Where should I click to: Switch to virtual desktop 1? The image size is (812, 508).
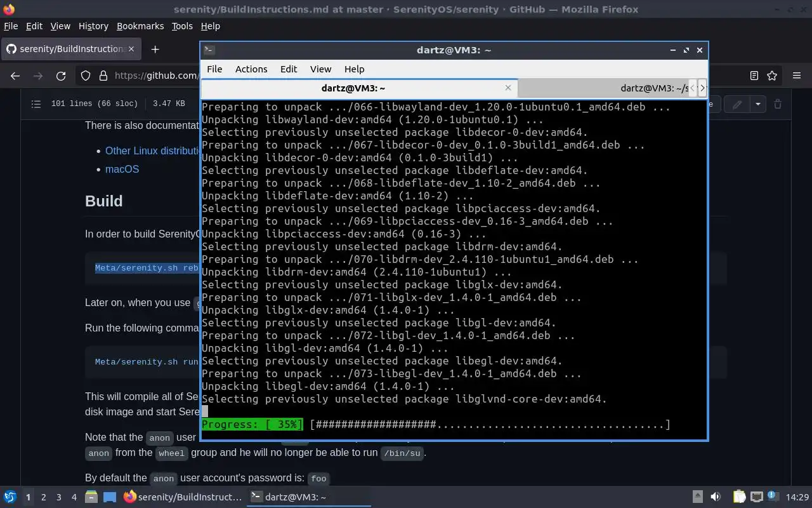click(x=28, y=497)
